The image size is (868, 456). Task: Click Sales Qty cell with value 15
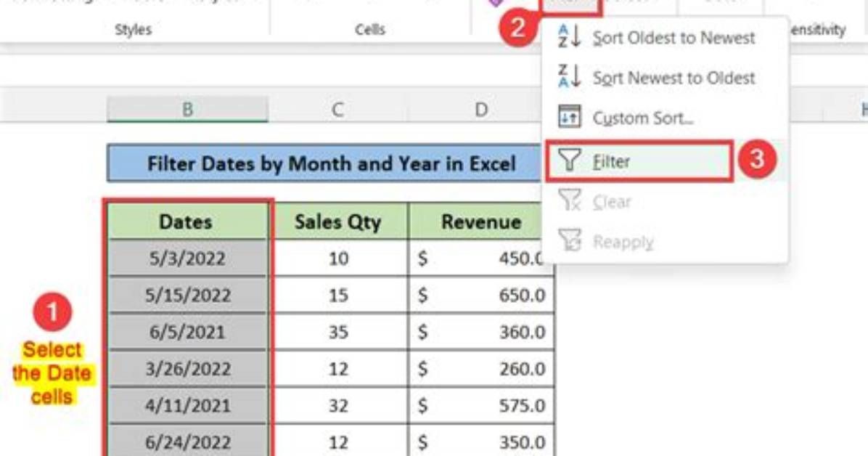tap(338, 295)
